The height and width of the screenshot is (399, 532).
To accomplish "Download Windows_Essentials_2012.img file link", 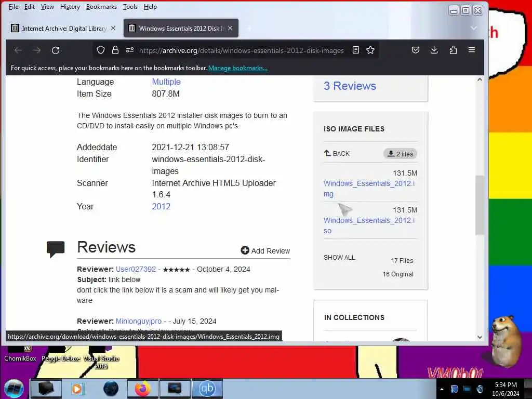I will pos(369,189).
